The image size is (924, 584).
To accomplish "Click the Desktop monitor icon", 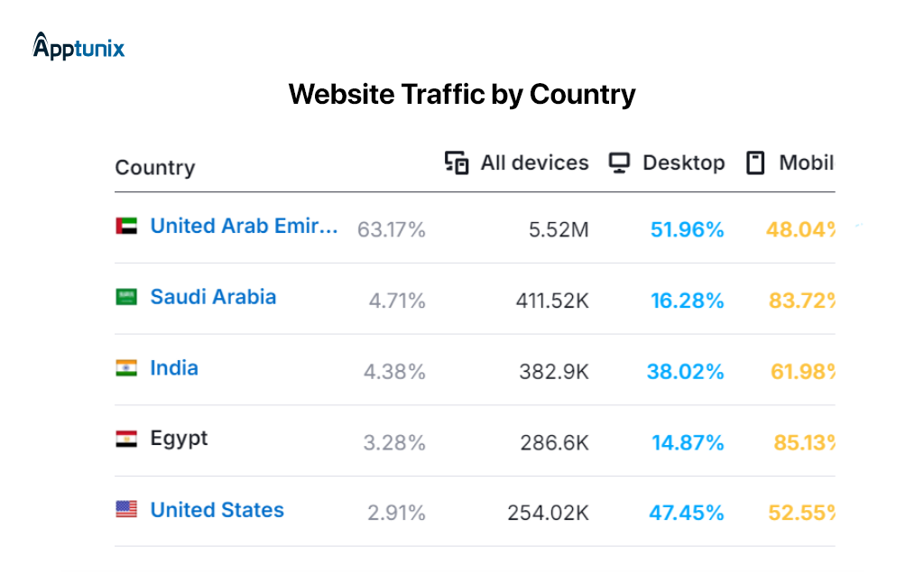I will point(619,163).
